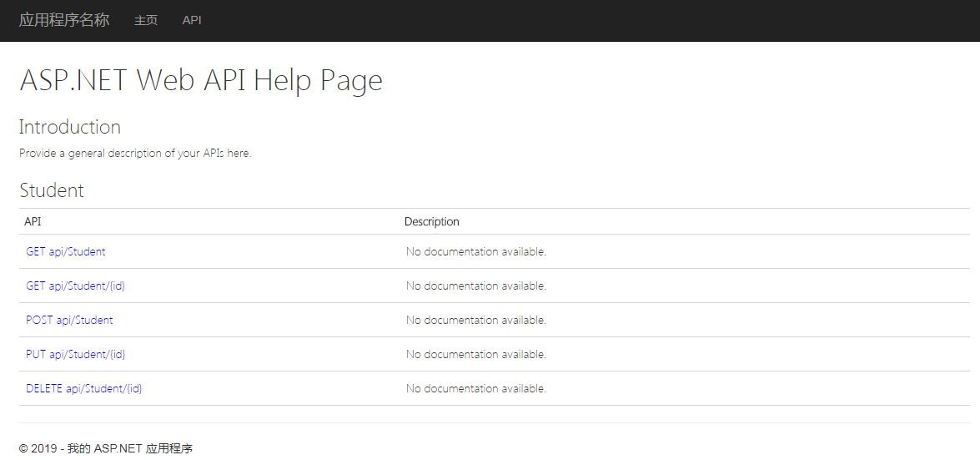The width and height of the screenshot is (980, 460).
Task: Click the ASP.NET Web API Help Page title
Action: pos(201,80)
